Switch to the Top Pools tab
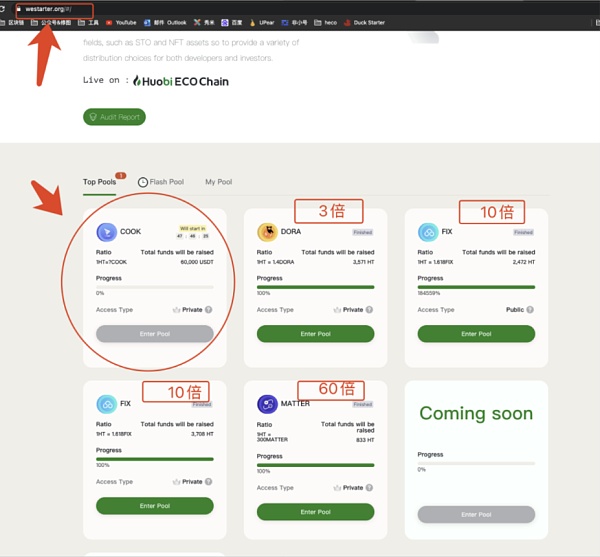Screen dimensions: 600x557 pos(99,182)
